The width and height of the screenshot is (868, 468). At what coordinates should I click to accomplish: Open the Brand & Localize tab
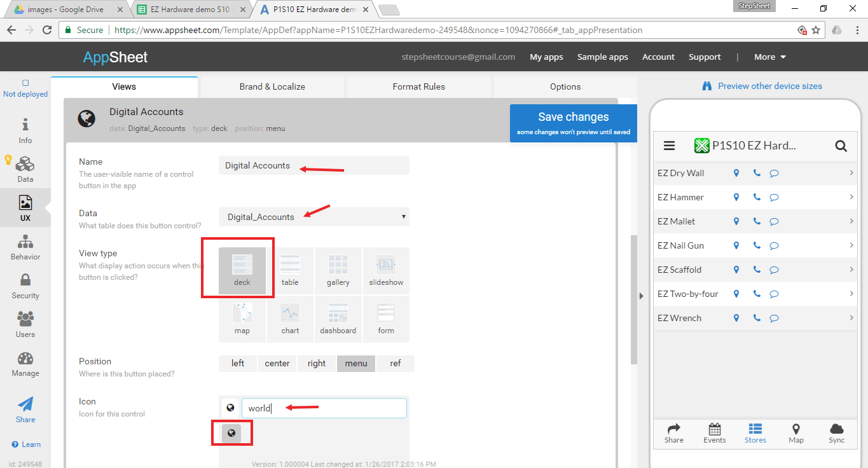(x=272, y=86)
